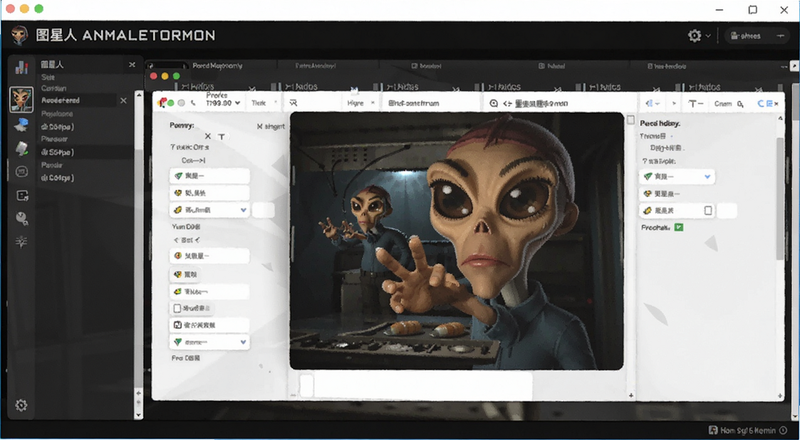Open the blue icon dropdown in right toolbar
The image size is (800, 440).
pos(653,103)
